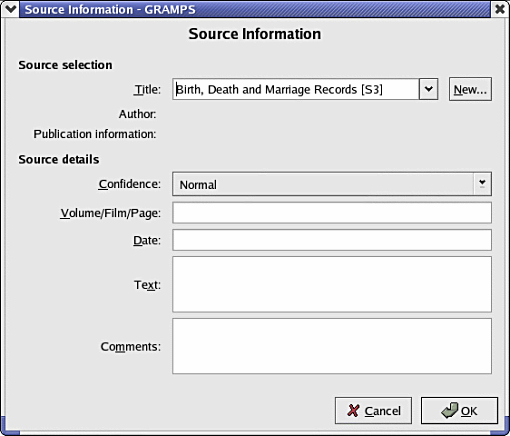
Task: Click the red X icon on Cancel
Action: 353,411
